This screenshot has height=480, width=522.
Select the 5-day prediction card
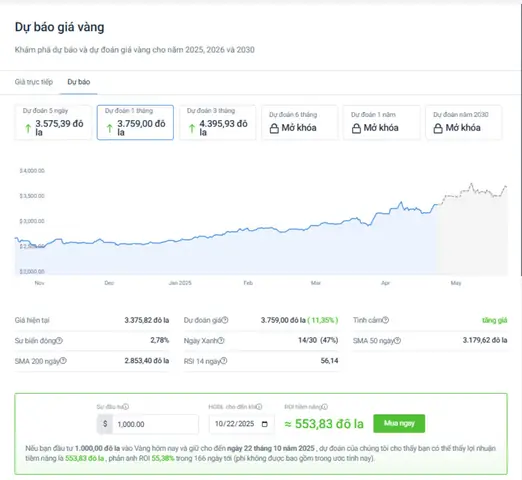(x=53, y=122)
